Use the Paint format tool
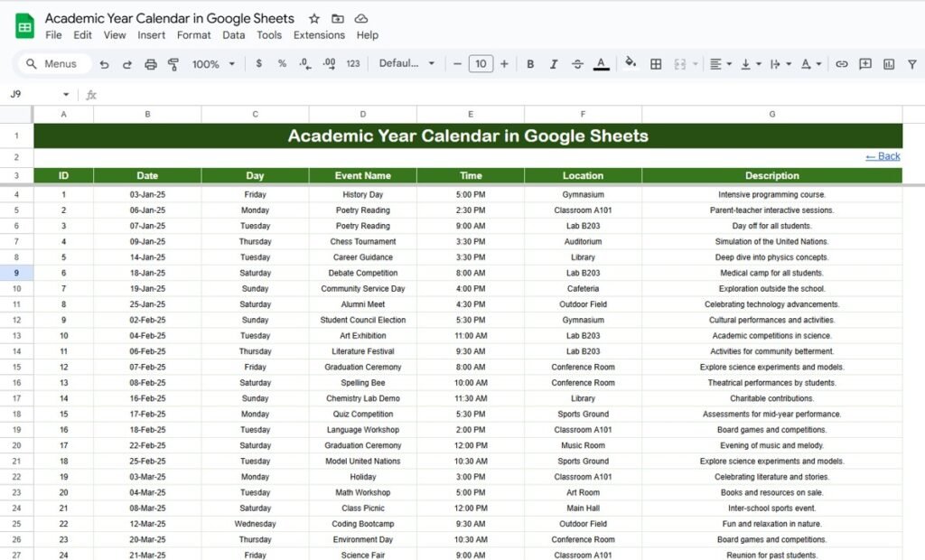 [173, 64]
